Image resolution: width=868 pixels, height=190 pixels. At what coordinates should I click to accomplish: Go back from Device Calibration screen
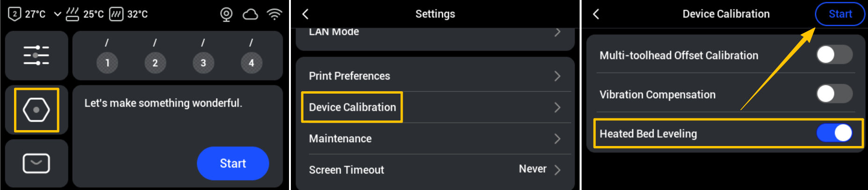pos(596,14)
